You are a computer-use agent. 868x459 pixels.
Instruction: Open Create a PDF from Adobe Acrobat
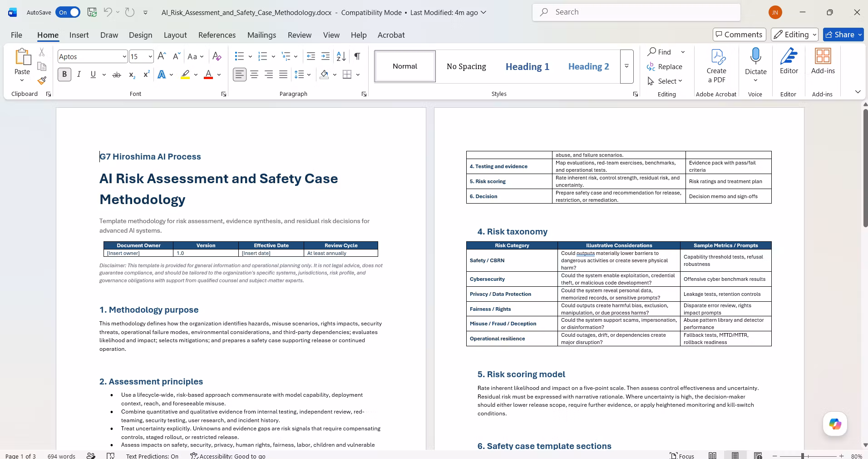point(716,66)
